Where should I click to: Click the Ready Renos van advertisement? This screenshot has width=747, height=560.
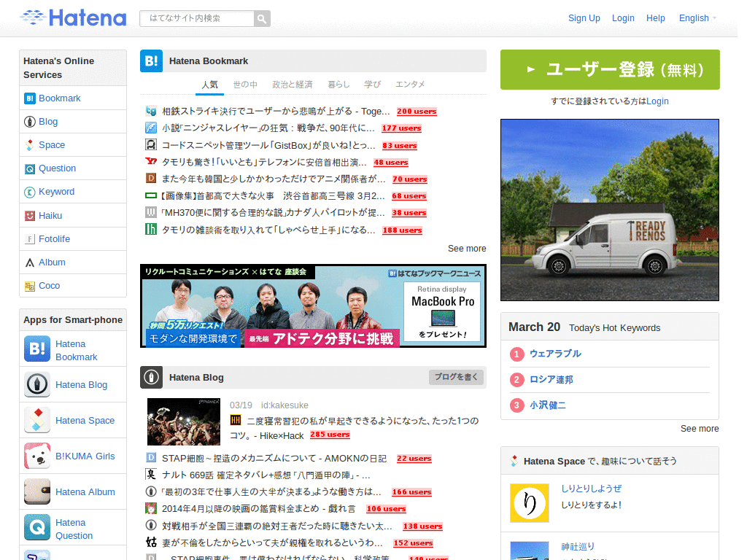(610, 210)
